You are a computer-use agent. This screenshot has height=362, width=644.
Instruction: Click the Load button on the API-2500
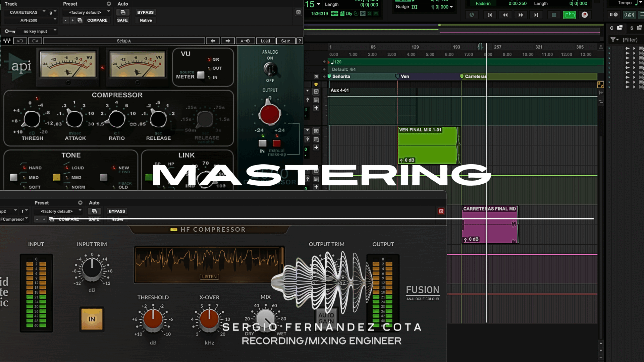265,41
